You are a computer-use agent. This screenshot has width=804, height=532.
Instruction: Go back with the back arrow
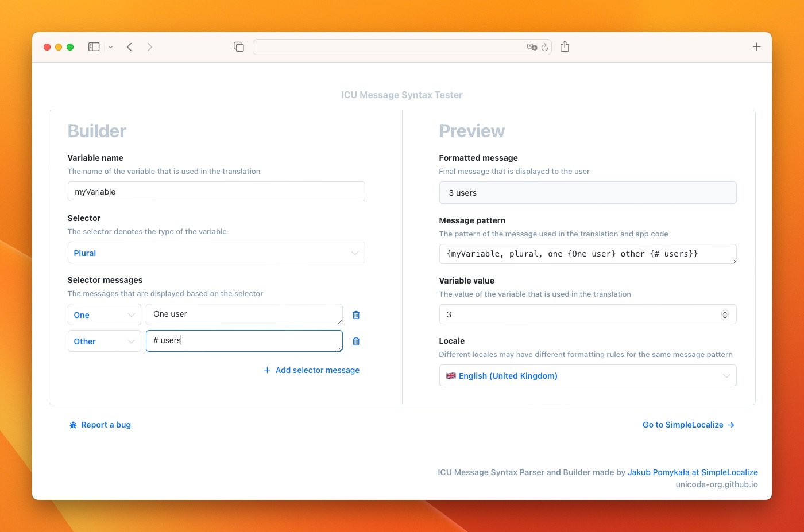pyautogui.click(x=130, y=47)
